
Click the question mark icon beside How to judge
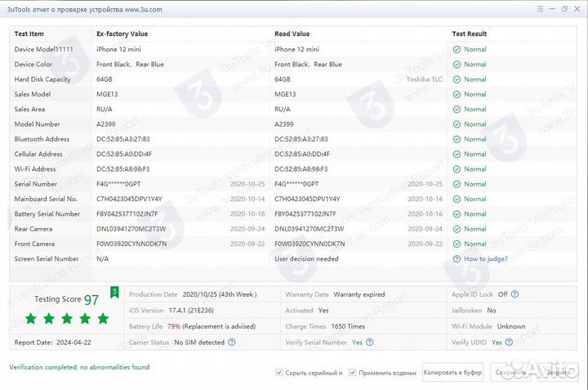tap(457, 259)
